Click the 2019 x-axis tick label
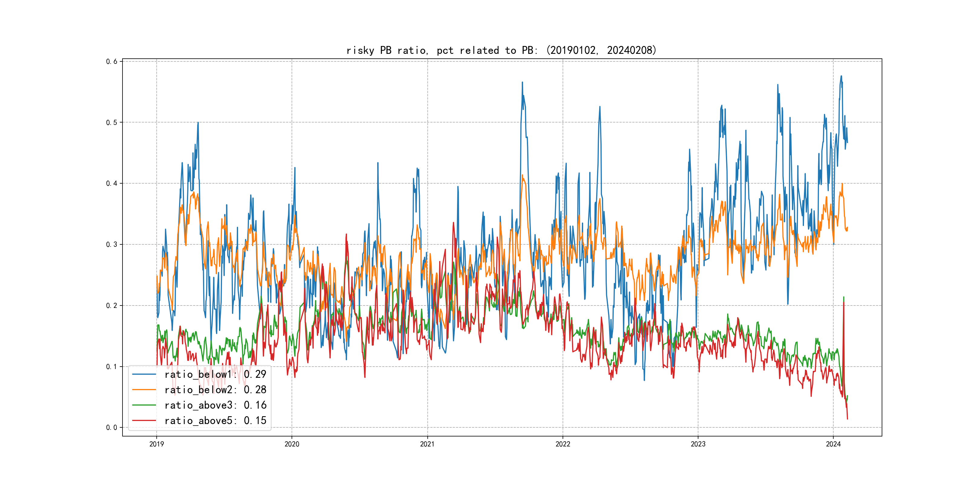 click(x=156, y=444)
